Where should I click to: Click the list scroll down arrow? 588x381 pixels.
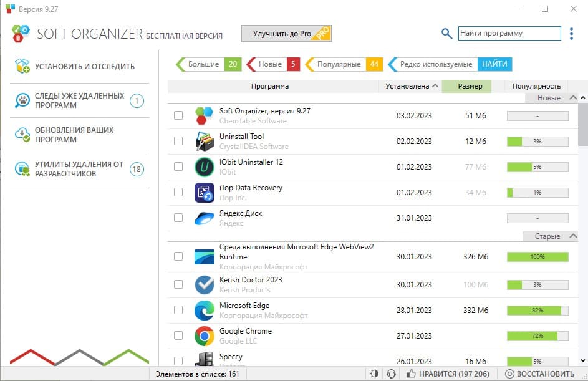coord(583,361)
